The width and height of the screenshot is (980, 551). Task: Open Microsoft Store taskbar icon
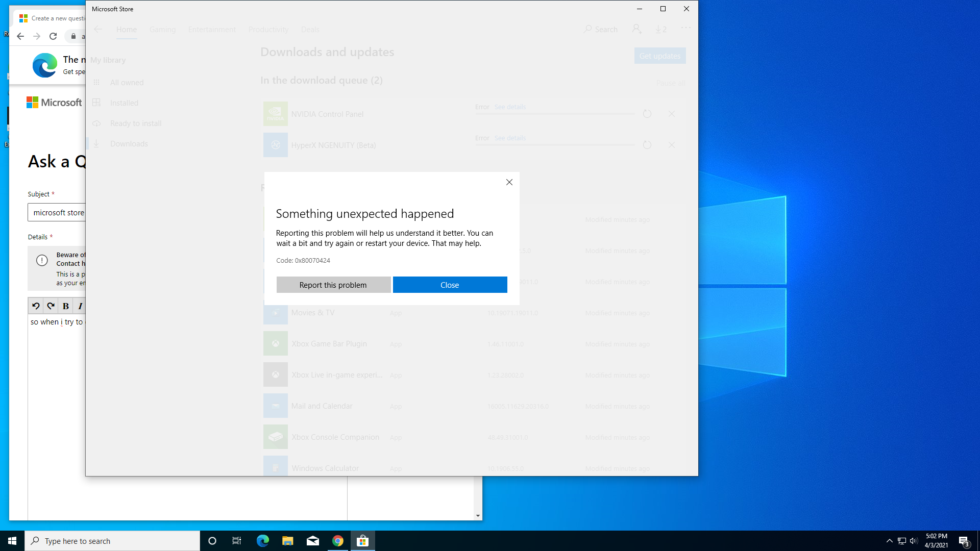point(362,541)
